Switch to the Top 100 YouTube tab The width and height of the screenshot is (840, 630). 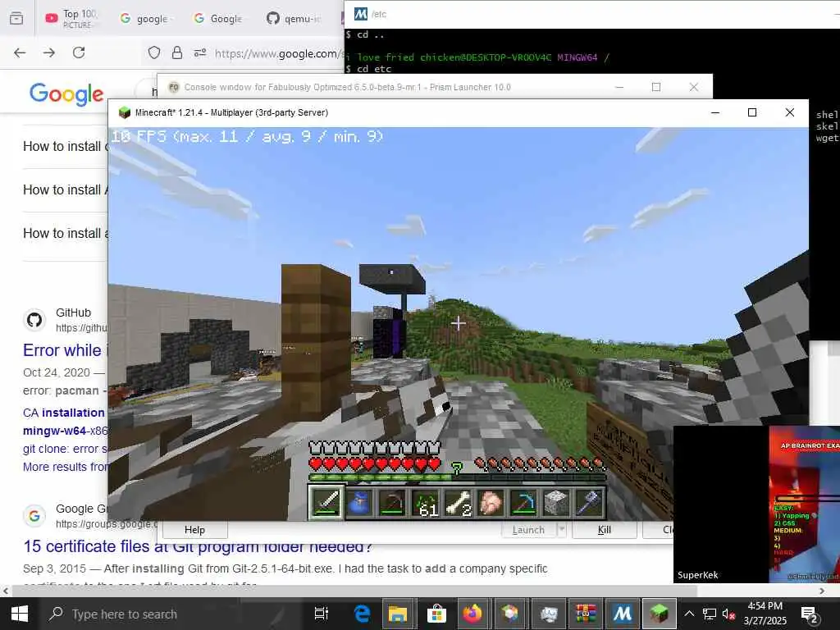(x=72, y=18)
